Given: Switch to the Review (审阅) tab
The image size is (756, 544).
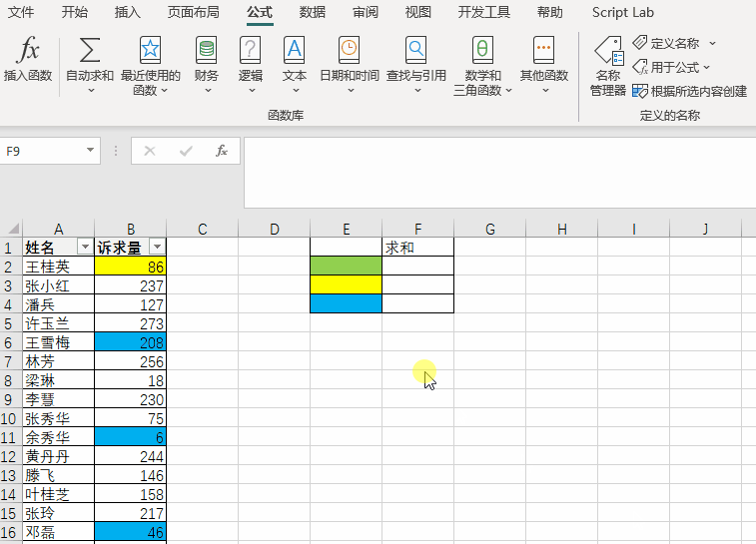Looking at the screenshot, I should (x=366, y=12).
